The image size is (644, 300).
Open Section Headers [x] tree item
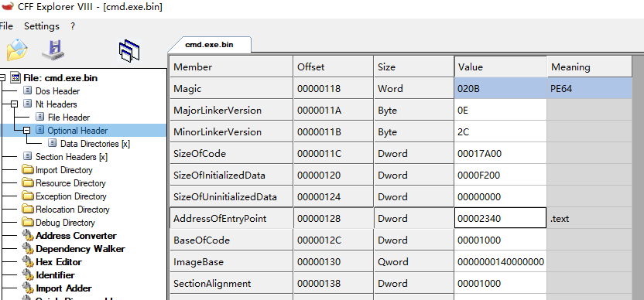pos(71,157)
